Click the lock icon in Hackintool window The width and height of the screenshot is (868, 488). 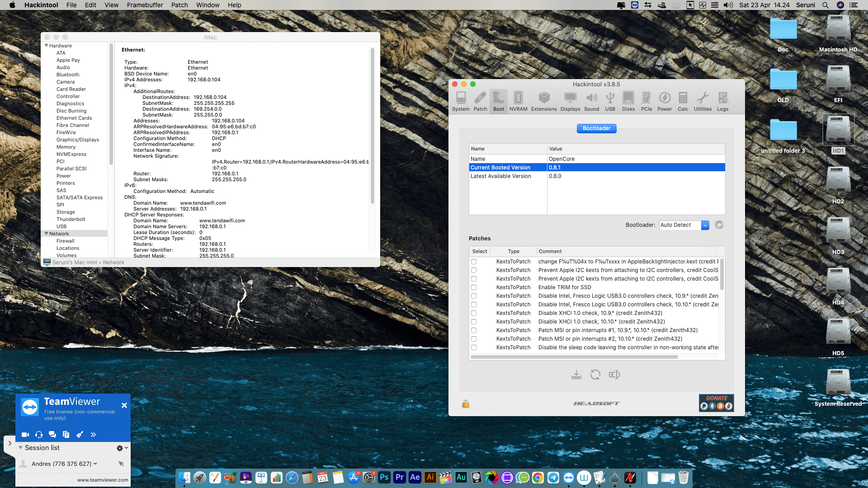(466, 404)
